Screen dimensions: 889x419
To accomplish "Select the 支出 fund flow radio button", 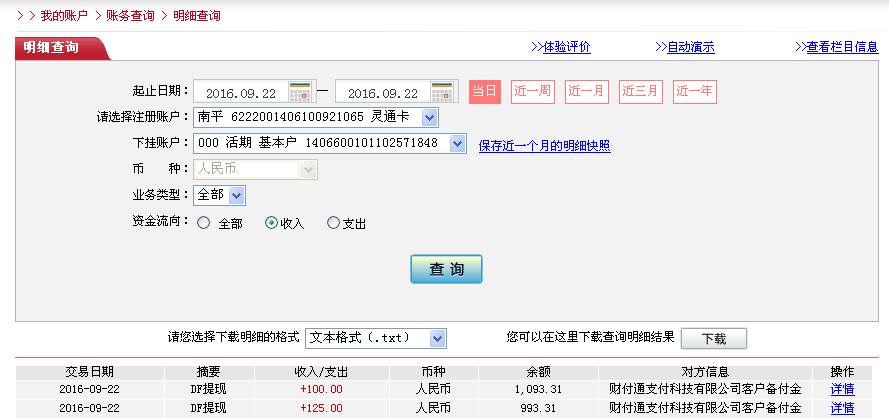I will click(x=333, y=224).
